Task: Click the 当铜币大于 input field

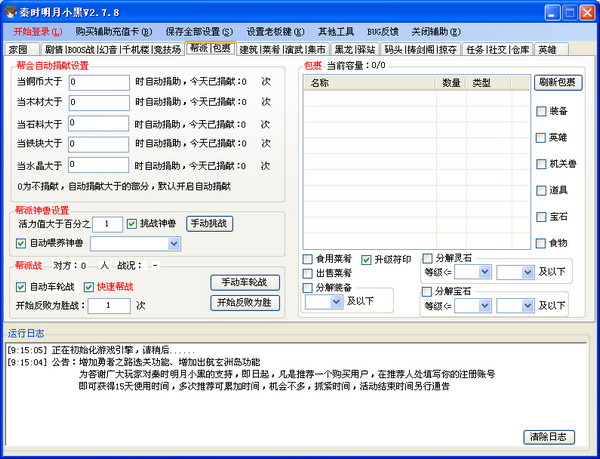Action: click(x=99, y=82)
